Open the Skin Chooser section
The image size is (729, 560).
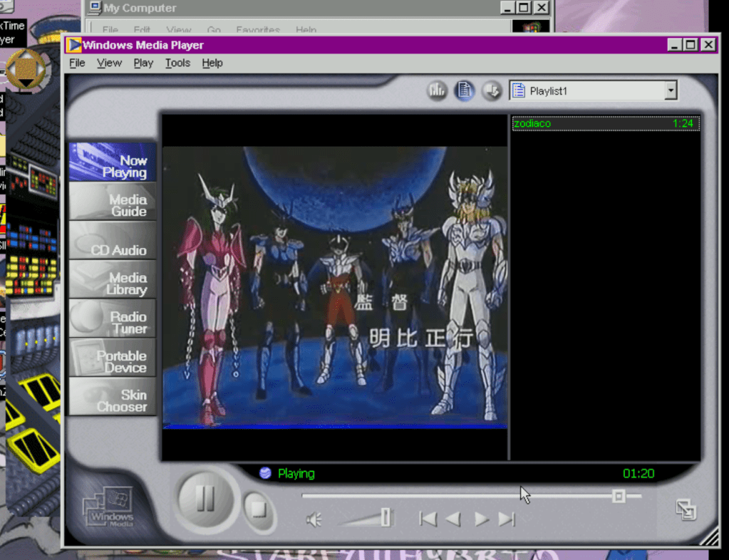[x=113, y=400]
